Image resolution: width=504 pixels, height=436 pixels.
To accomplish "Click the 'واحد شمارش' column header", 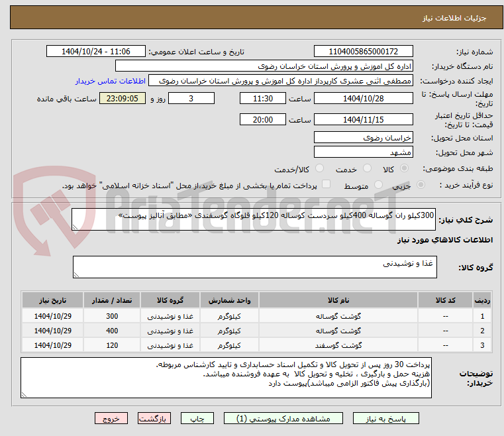I will click(x=229, y=300).
